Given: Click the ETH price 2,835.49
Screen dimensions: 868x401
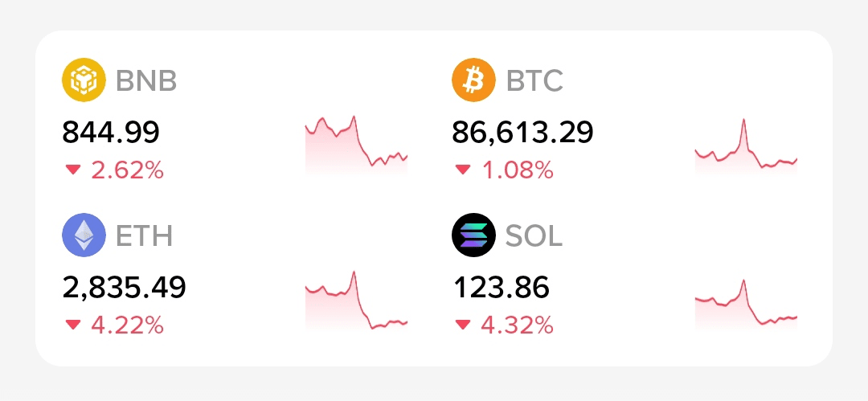Looking at the screenshot, I should click(124, 288).
